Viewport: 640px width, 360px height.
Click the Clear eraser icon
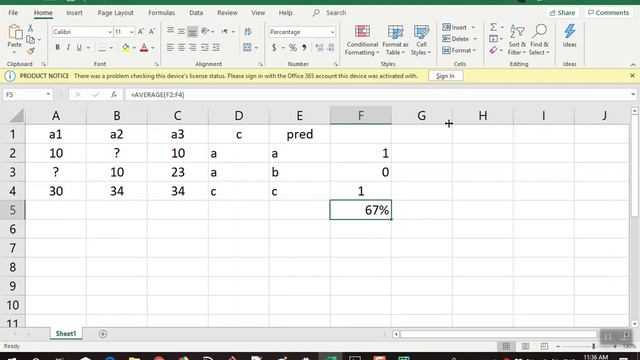coord(493,50)
